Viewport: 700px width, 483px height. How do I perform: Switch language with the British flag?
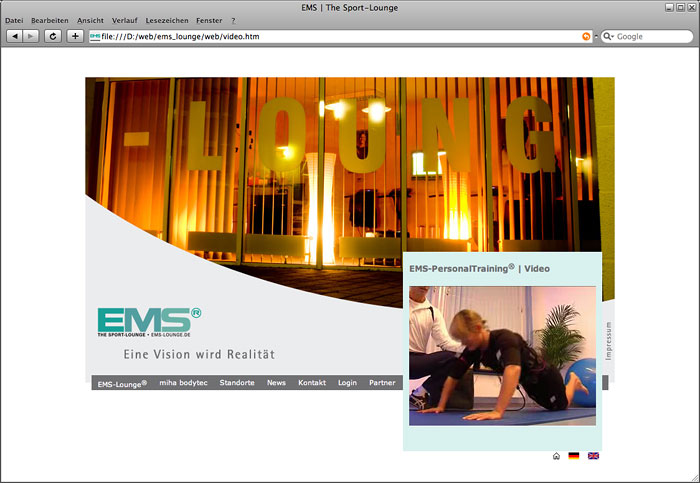click(x=593, y=456)
